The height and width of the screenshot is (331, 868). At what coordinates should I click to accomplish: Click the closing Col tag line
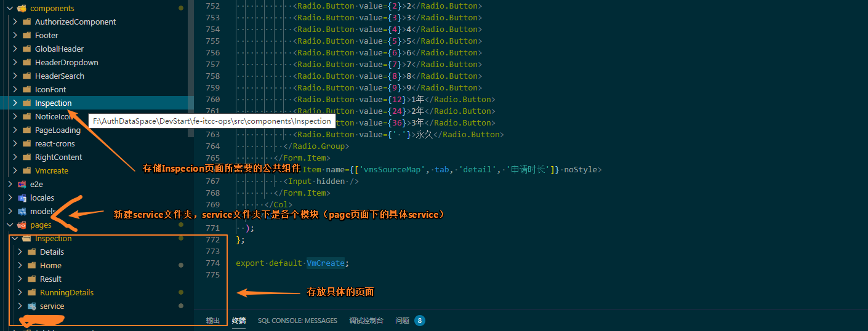(279, 204)
